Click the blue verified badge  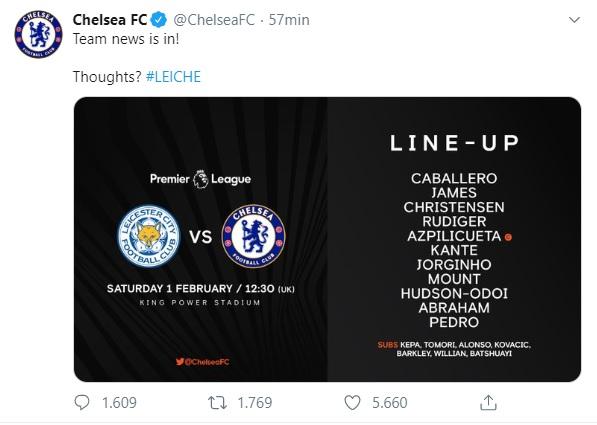(159, 20)
